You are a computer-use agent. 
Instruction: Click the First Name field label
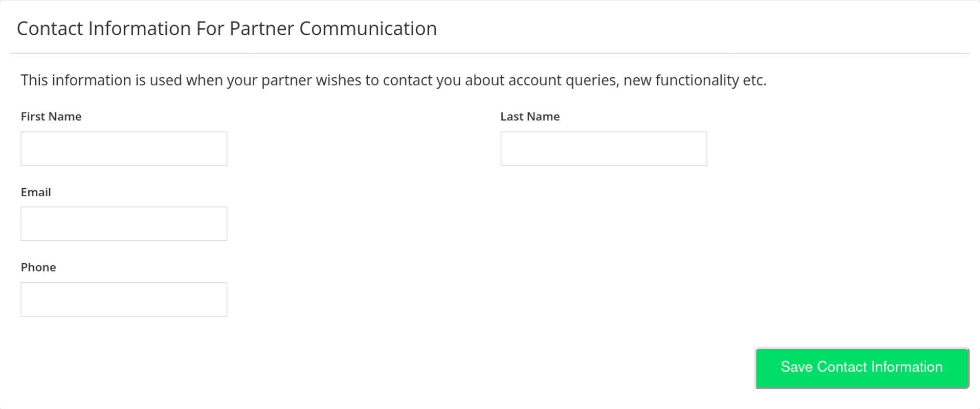51,116
